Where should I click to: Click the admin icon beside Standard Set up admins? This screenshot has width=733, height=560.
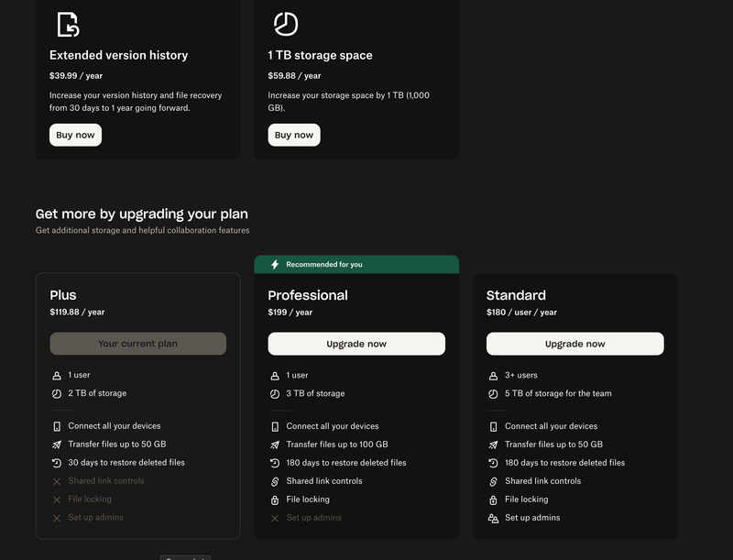click(494, 519)
